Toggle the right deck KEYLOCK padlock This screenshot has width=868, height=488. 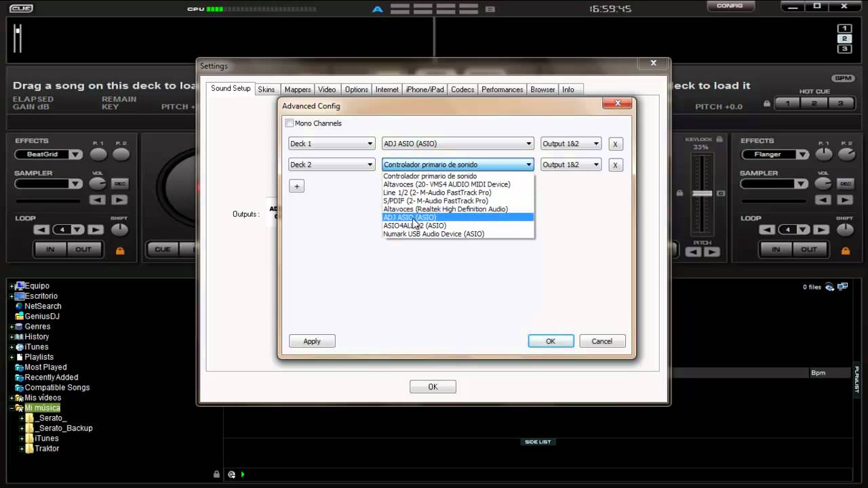(719, 139)
